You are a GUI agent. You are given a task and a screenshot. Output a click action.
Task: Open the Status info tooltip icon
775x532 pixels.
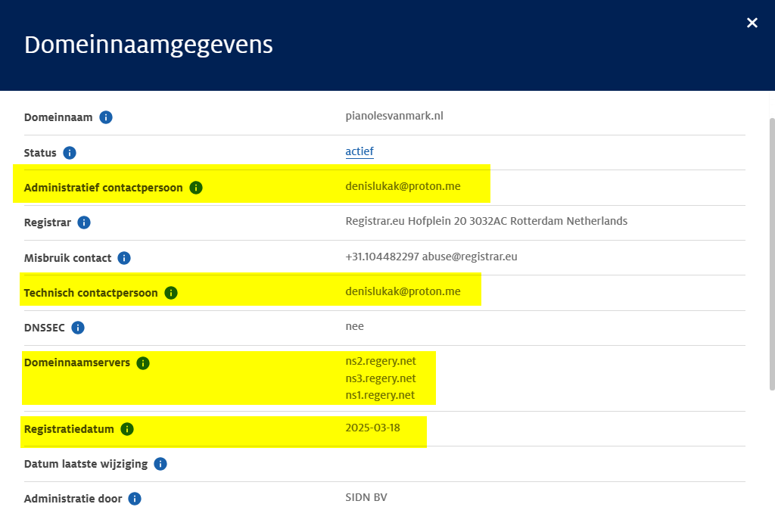(70, 153)
